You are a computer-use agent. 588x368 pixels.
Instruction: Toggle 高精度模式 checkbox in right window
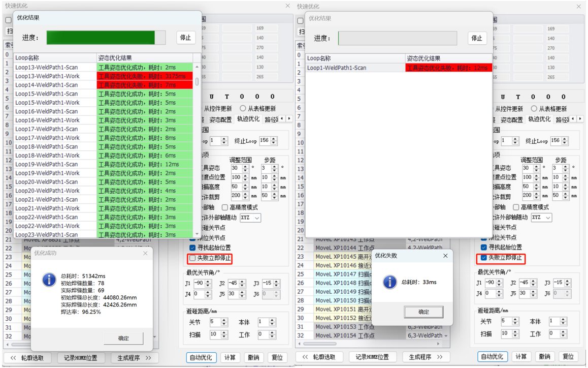pyautogui.click(x=516, y=207)
